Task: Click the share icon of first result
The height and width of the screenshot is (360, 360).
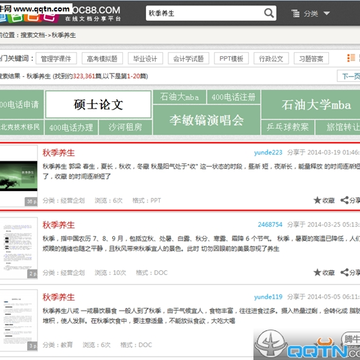Action: pyautogui.click(x=344, y=200)
